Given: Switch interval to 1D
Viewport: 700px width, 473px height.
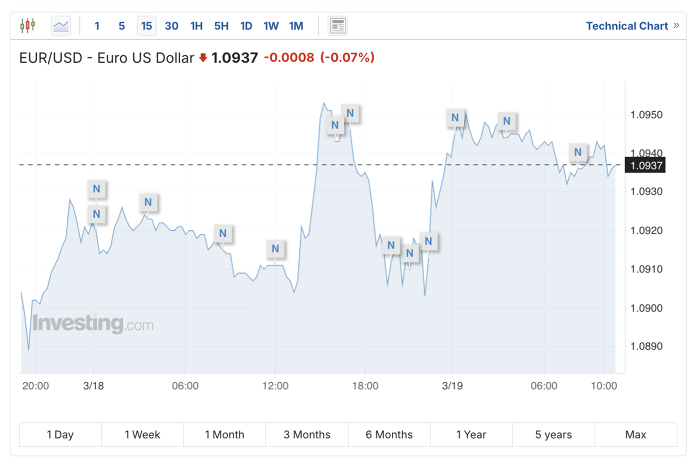Looking at the screenshot, I should tap(246, 26).
